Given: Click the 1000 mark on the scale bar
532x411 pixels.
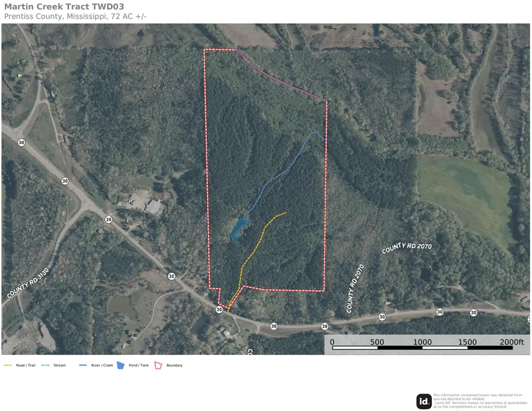Looking at the screenshot, I should pyautogui.click(x=422, y=342).
